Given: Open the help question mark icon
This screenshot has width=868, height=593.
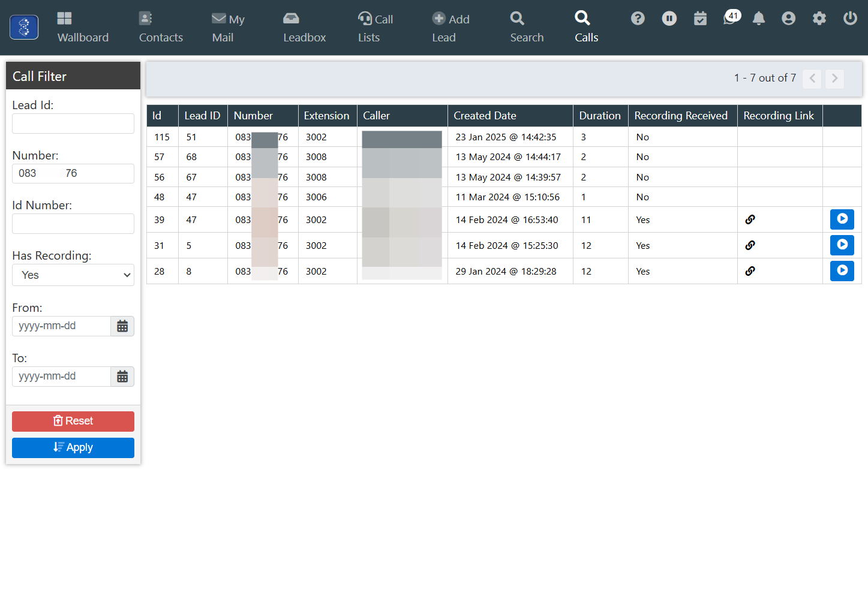Looking at the screenshot, I should (638, 19).
